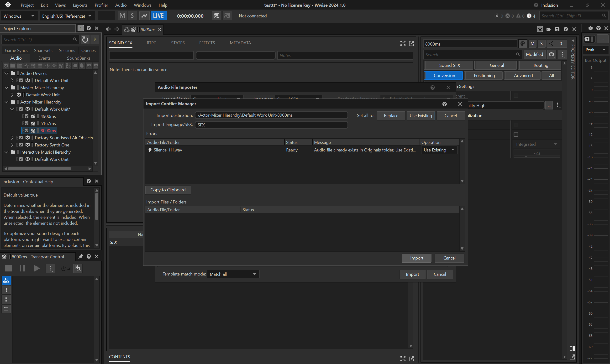
Task: Click the Copy to Clipboard button
Action: point(168,190)
